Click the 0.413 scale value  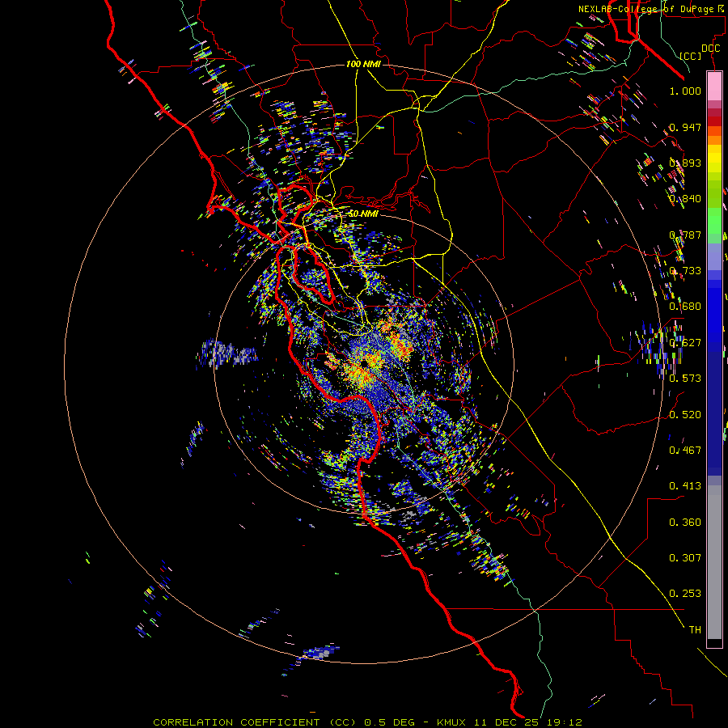click(685, 486)
